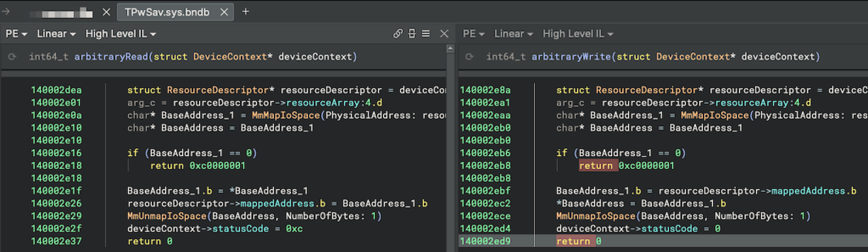Image resolution: width=868 pixels, height=252 pixels.
Task: Select address 140002e2f in left pane
Action: tap(56, 228)
